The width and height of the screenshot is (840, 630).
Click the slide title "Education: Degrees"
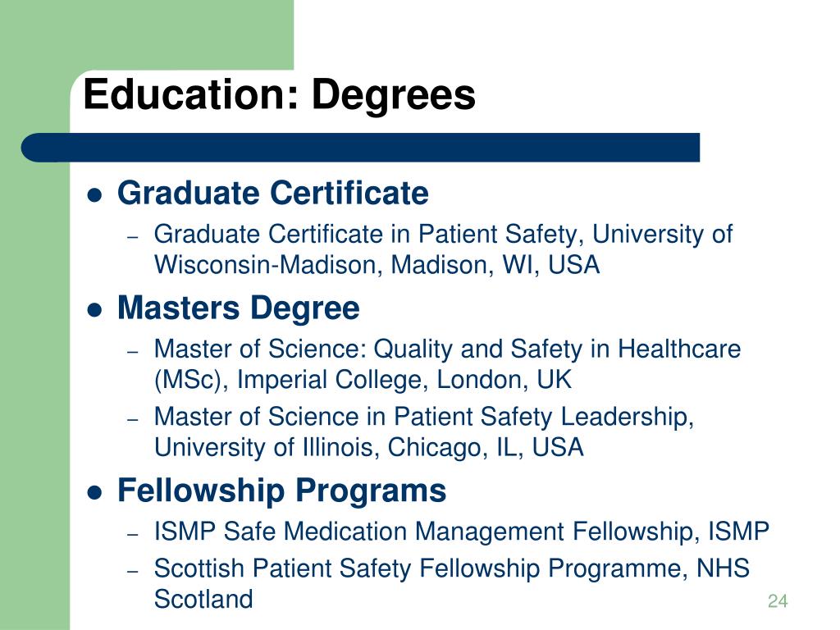pyautogui.click(x=279, y=95)
